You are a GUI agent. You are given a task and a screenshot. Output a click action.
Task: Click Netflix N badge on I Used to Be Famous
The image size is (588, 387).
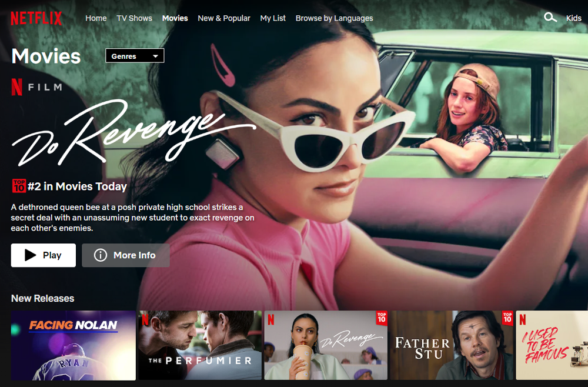point(522,319)
